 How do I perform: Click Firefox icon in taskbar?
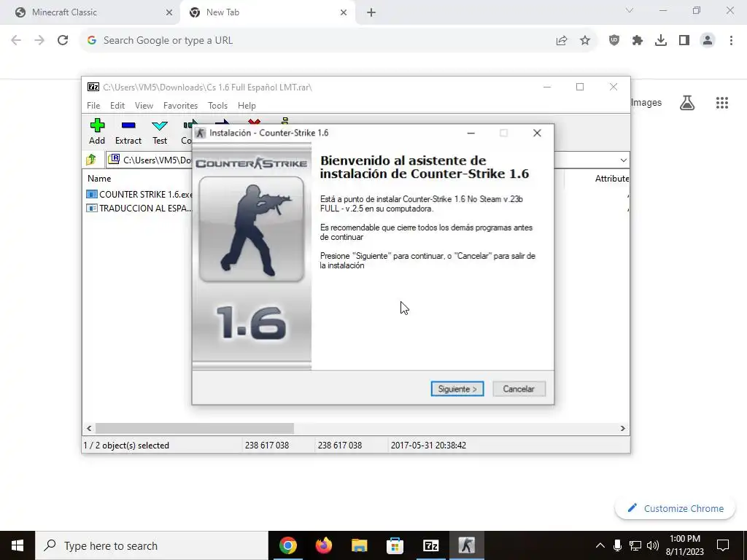point(323,545)
